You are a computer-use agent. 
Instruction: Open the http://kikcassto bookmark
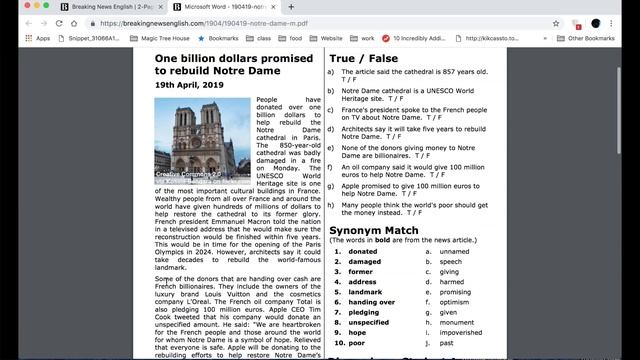487,38
